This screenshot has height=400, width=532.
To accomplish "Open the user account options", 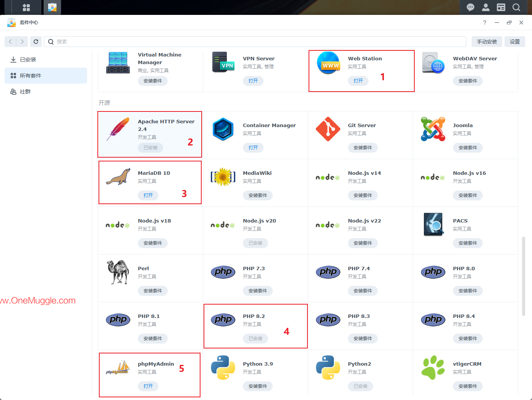I will [486, 7].
